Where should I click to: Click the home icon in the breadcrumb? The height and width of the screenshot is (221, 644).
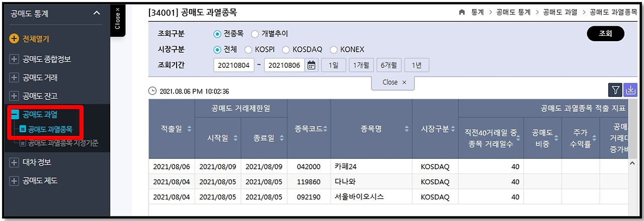(x=462, y=12)
